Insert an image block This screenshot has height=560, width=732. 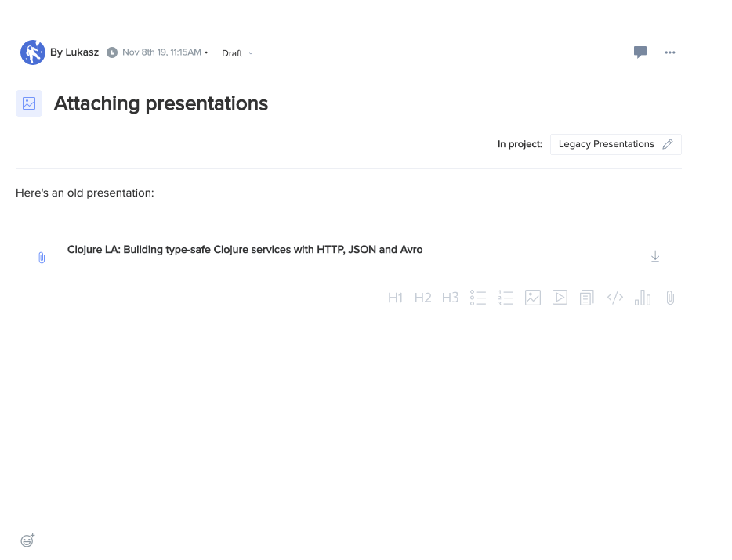[x=533, y=298]
